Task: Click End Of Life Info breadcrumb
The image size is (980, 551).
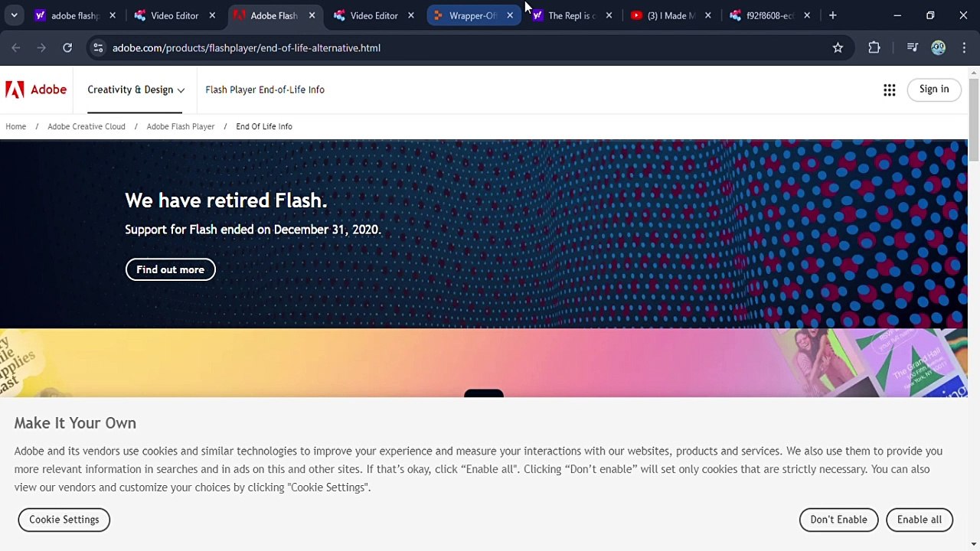Action: coord(264,126)
